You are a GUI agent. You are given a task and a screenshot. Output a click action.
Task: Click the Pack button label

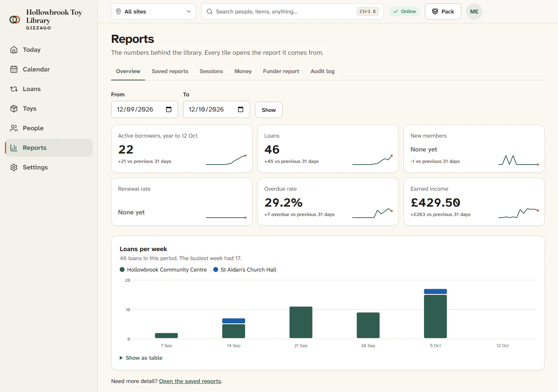448,11
